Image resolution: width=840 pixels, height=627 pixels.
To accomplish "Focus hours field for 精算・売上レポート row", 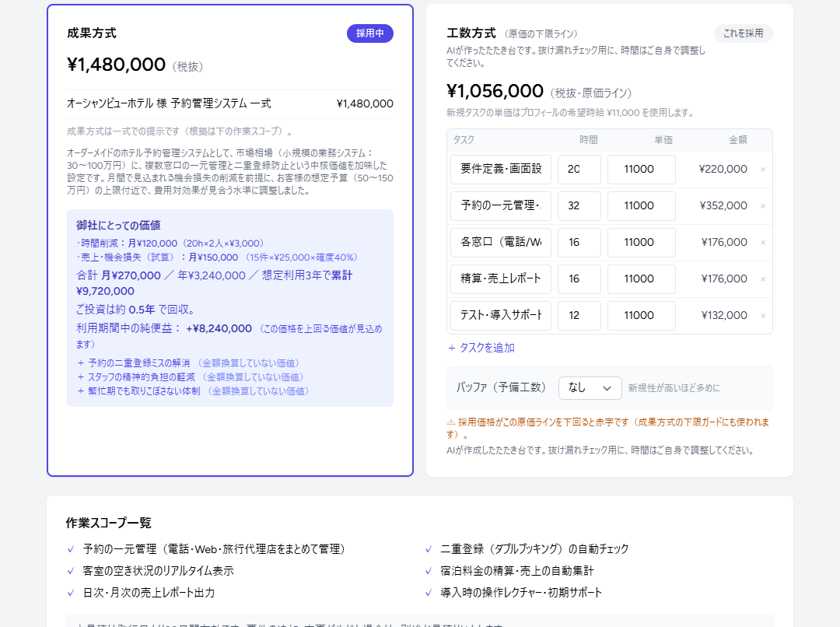I will click(579, 278).
